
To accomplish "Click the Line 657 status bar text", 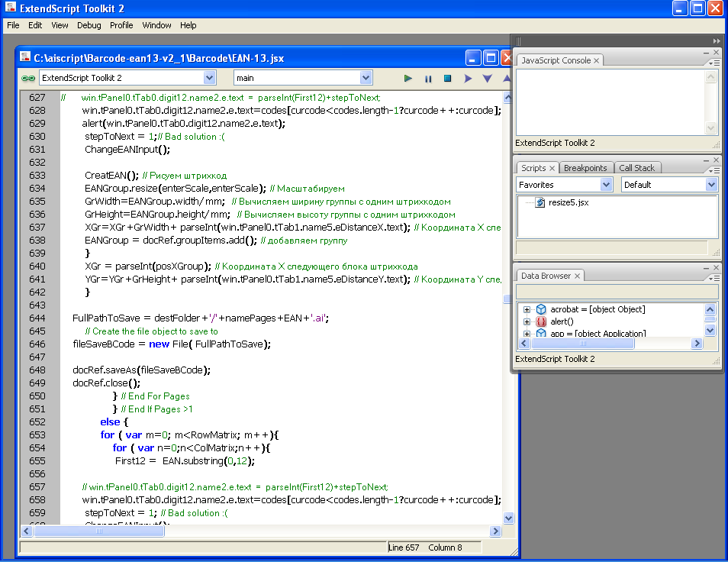I will [404, 547].
